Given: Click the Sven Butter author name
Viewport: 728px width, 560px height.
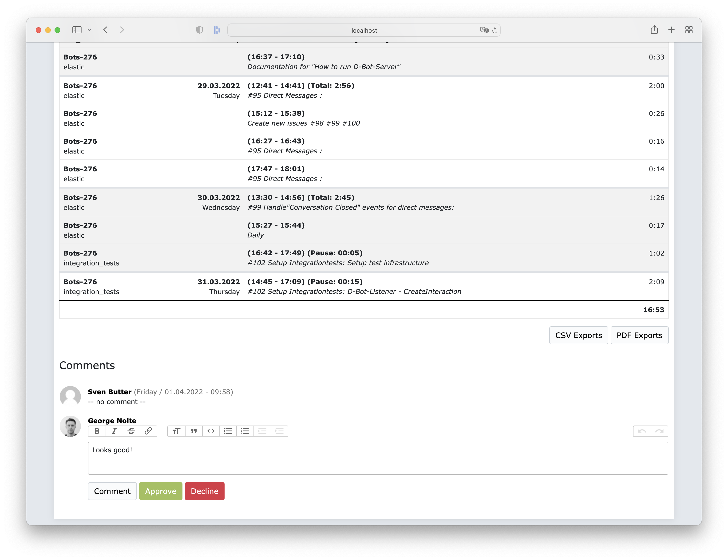Looking at the screenshot, I should click(x=110, y=392).
